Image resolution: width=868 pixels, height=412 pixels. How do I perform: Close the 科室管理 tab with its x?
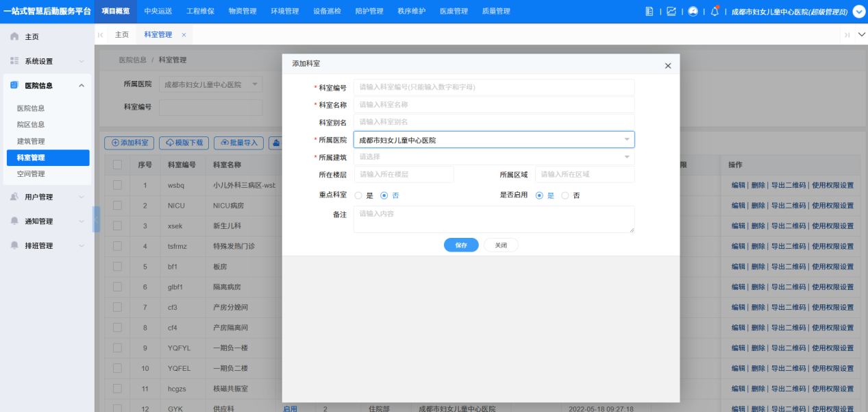click(184, 35)
